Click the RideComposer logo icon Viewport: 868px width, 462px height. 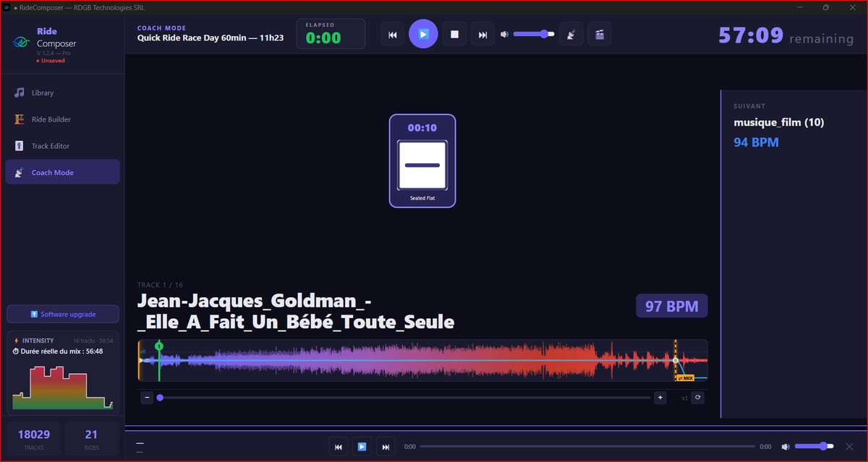click(20, 43)
